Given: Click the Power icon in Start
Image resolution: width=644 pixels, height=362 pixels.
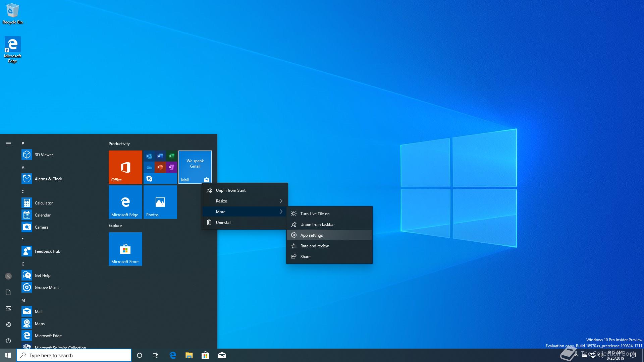Looking at the screenshot, I should [x=8, y=341].
